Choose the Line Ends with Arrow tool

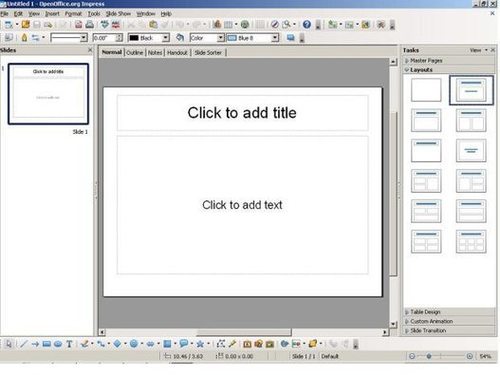click(35, 344)
